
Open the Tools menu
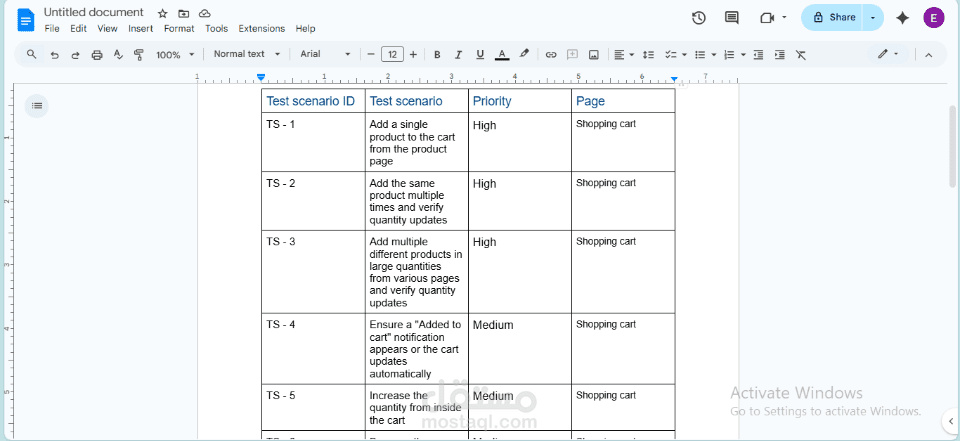216,29
